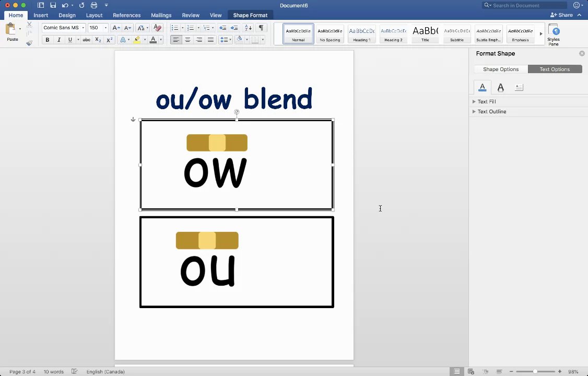The image size is (588, 376).
Task: Switch to Web Layout view in status bar
Action: coord(471,371)
